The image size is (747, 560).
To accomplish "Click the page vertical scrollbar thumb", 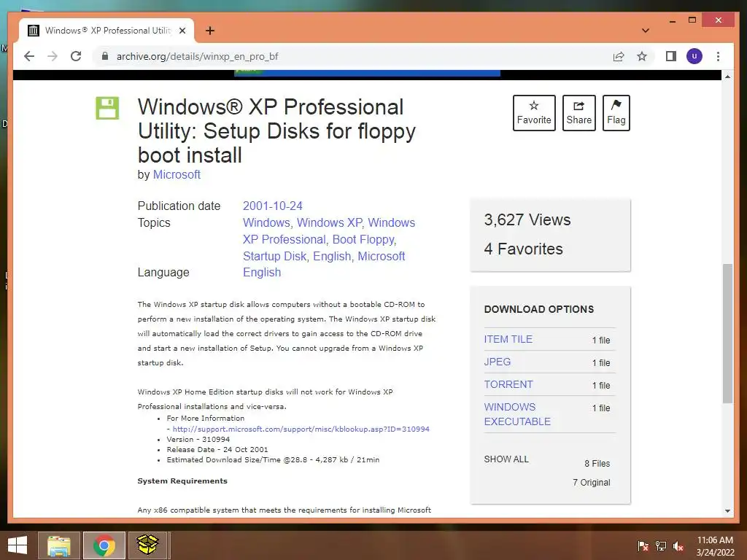I will [727, 333].
